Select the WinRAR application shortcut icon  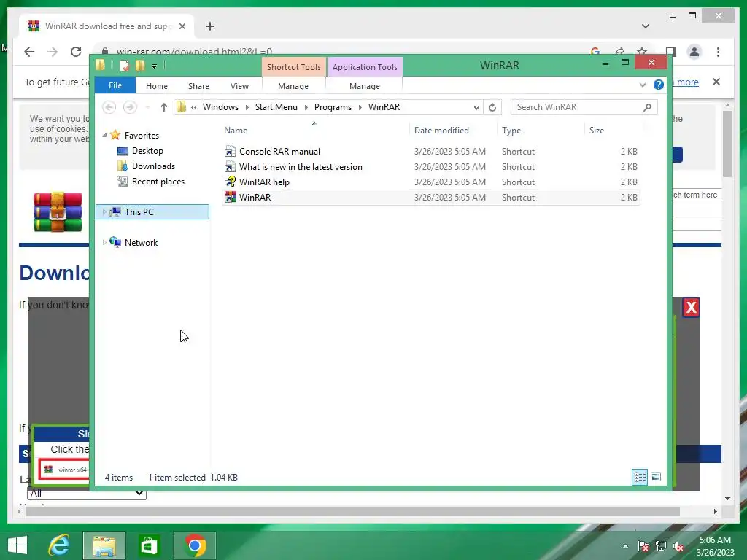pos(230,197)
